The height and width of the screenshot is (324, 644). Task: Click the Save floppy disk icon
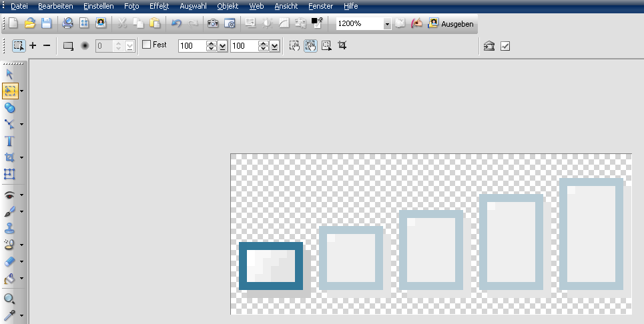pyautogui.click(x=46, y=23)
